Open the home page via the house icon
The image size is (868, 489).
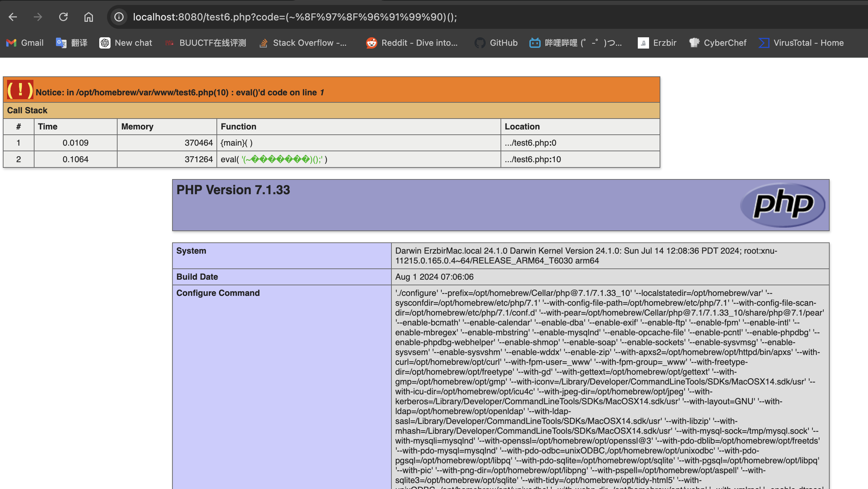89,17
